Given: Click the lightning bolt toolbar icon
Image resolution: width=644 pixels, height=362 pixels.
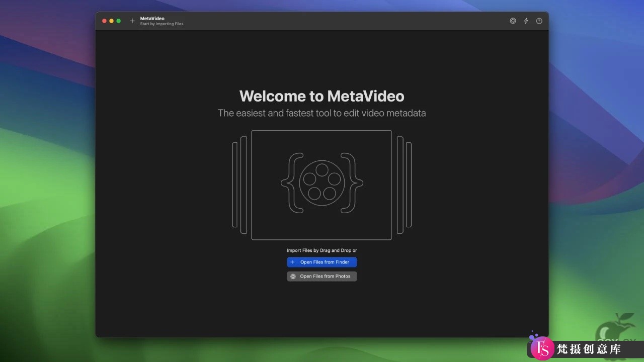Looking at the screenshot, I should click(526, 21).
